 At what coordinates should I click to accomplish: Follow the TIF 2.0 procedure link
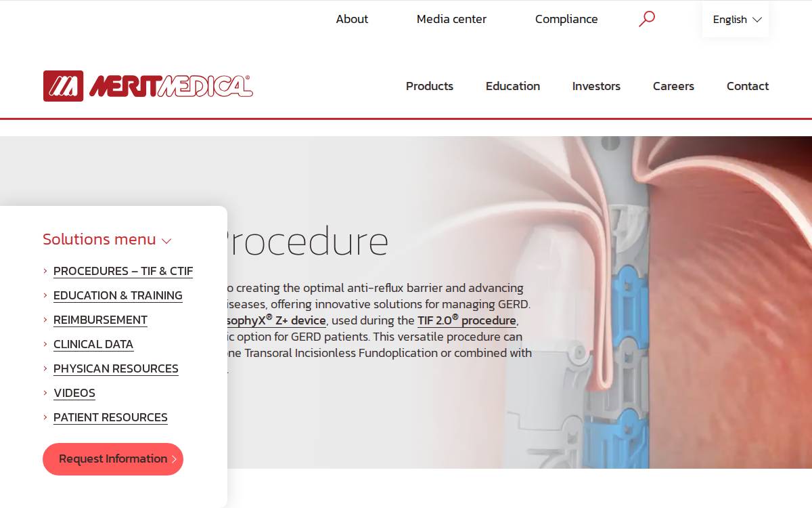467,320
